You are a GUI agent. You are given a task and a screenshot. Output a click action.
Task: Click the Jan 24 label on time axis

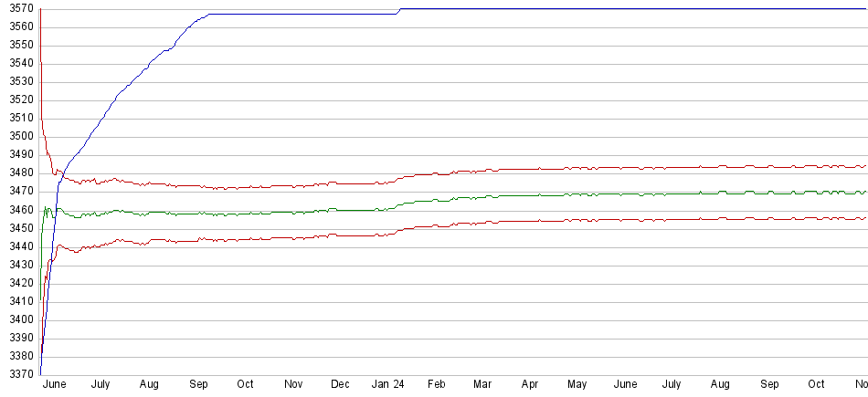click(388, 385)
